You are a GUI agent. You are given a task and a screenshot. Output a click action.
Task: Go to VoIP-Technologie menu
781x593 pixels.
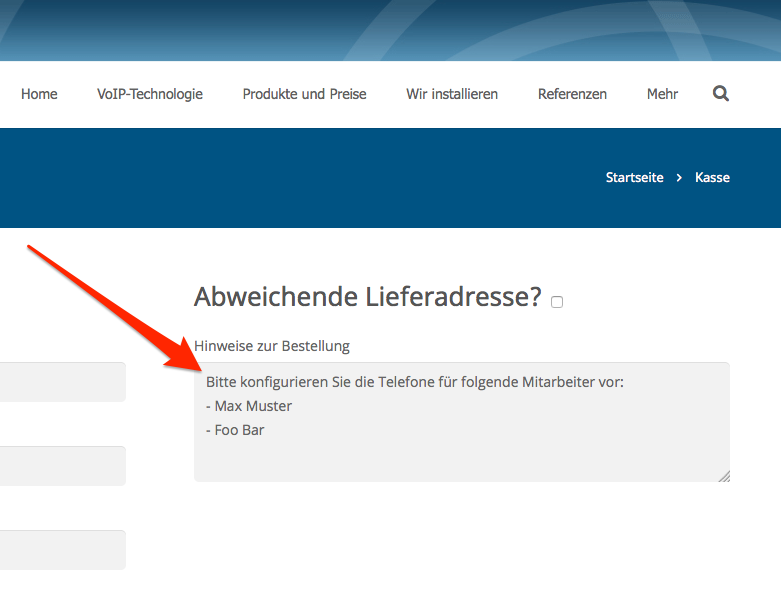150,94
